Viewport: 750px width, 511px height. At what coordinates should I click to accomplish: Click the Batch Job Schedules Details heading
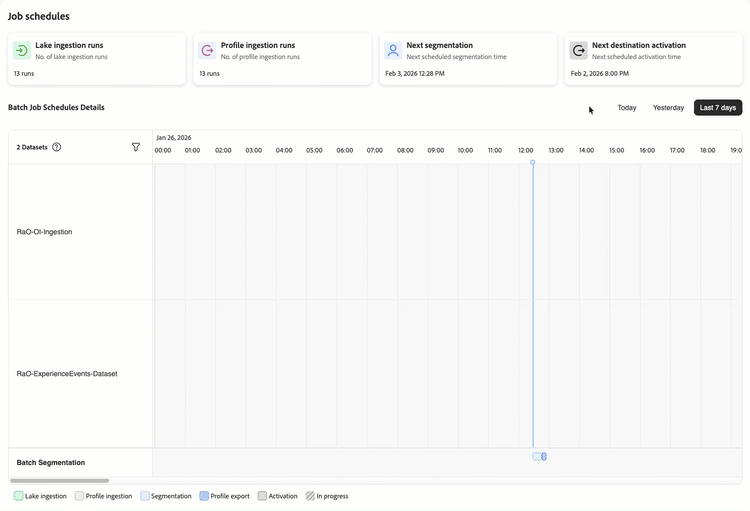coord(56,107)
